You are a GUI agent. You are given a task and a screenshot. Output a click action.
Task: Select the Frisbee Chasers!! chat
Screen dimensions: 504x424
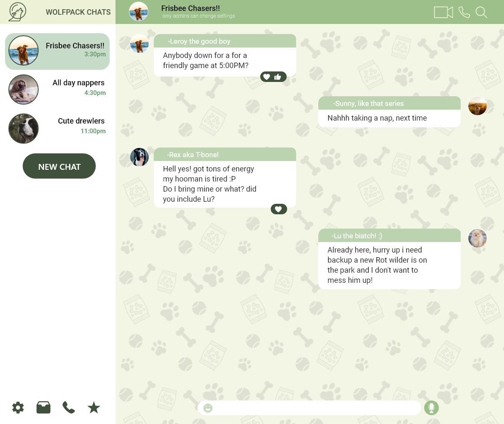coord(57,51)
